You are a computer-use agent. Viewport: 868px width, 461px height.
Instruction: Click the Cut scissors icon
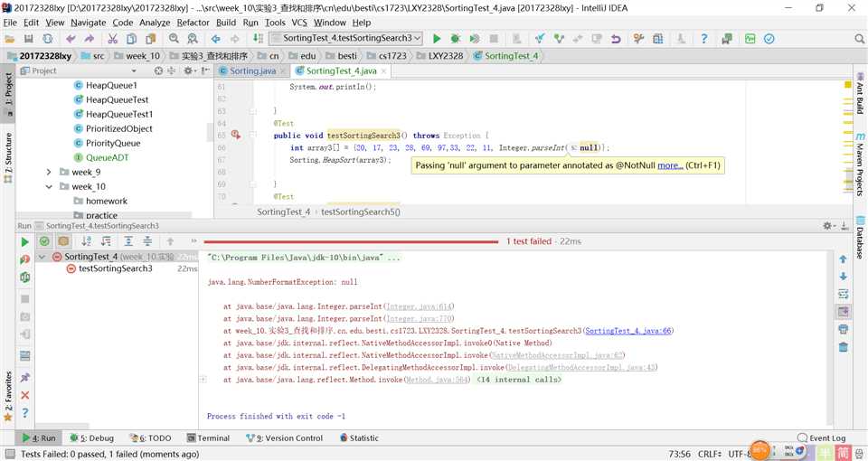pyautogui.click(x=112, y=38)
